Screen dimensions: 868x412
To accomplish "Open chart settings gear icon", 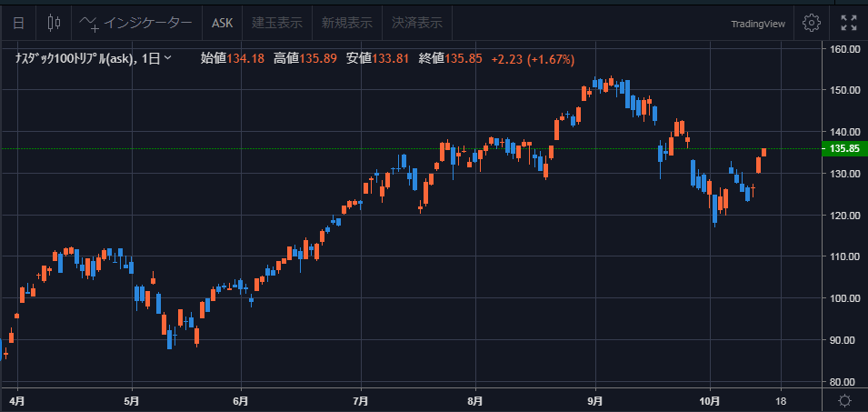I will [811, 23].
